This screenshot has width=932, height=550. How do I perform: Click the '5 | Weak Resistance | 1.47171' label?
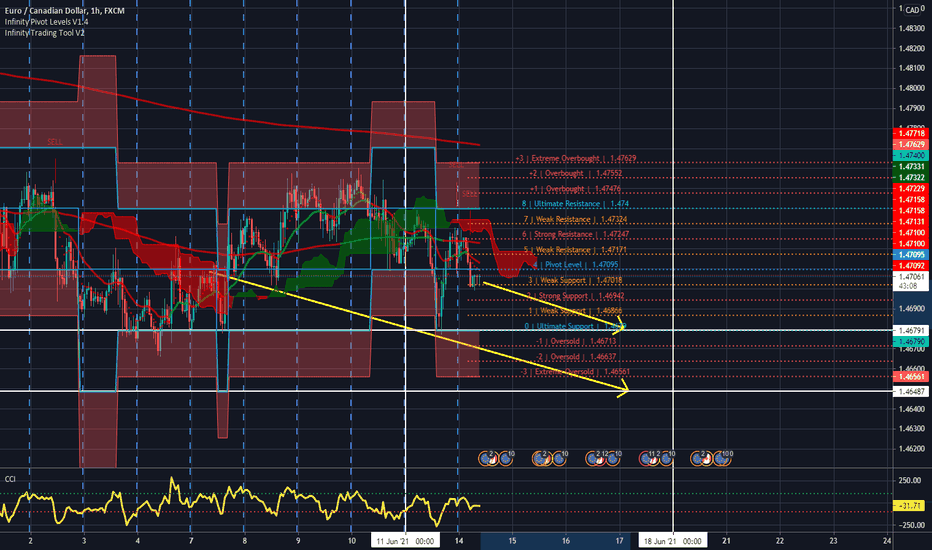coord(575,250)
